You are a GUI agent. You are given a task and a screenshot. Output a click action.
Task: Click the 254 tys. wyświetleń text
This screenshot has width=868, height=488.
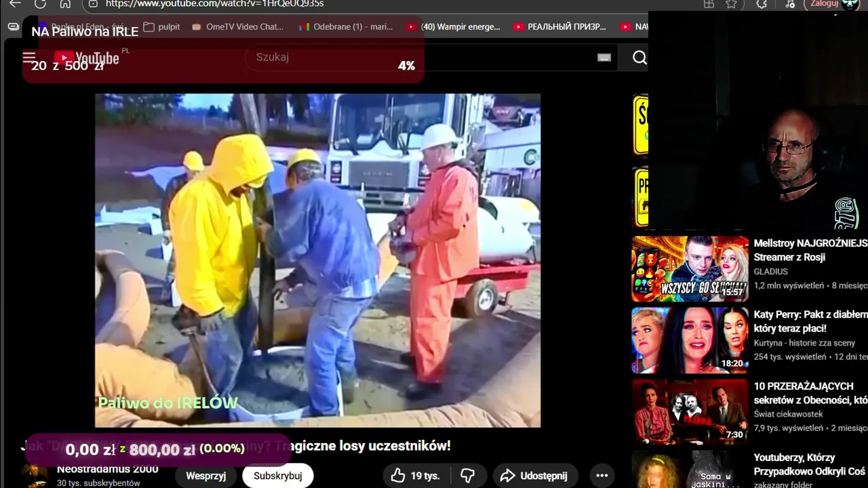pyautogui.click(x=790, y=357)
